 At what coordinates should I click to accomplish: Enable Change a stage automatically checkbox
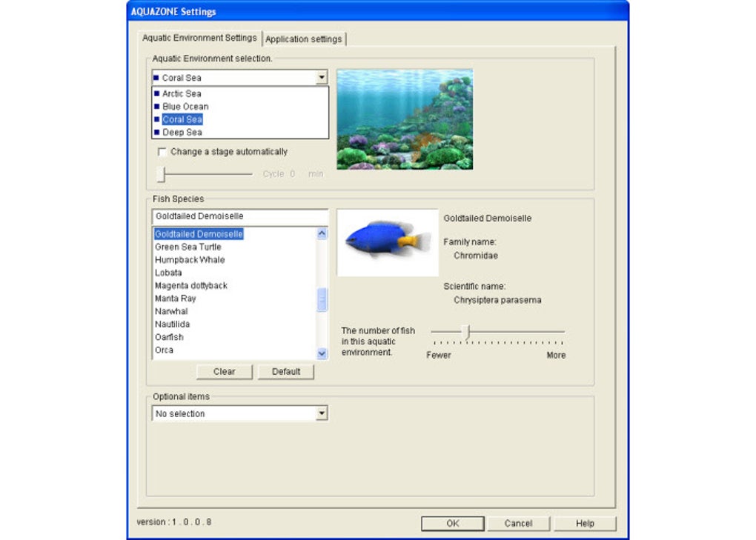pos(162,152)
